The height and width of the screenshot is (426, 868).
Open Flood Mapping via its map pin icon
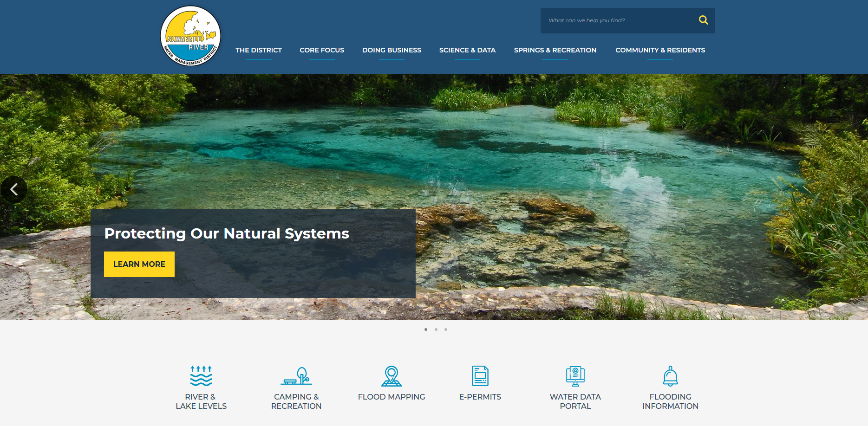392,377
